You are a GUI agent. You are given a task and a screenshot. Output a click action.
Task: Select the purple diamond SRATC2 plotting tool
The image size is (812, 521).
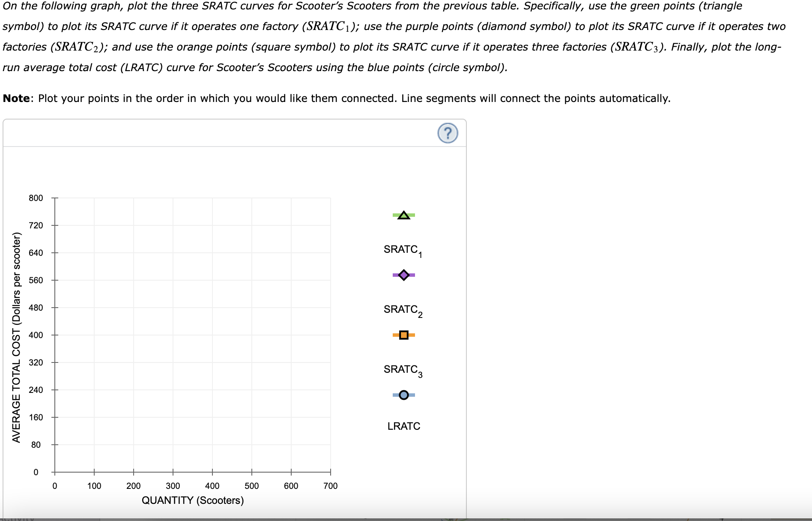coord(403,275)
